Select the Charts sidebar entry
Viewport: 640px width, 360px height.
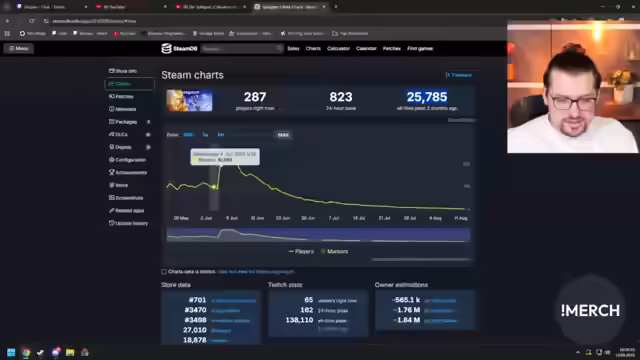(x=129, y=84)
